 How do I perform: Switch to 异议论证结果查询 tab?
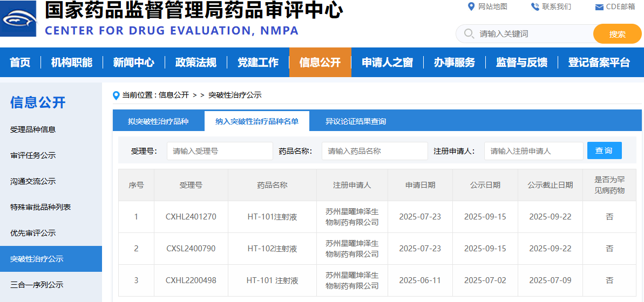[355, 121]
